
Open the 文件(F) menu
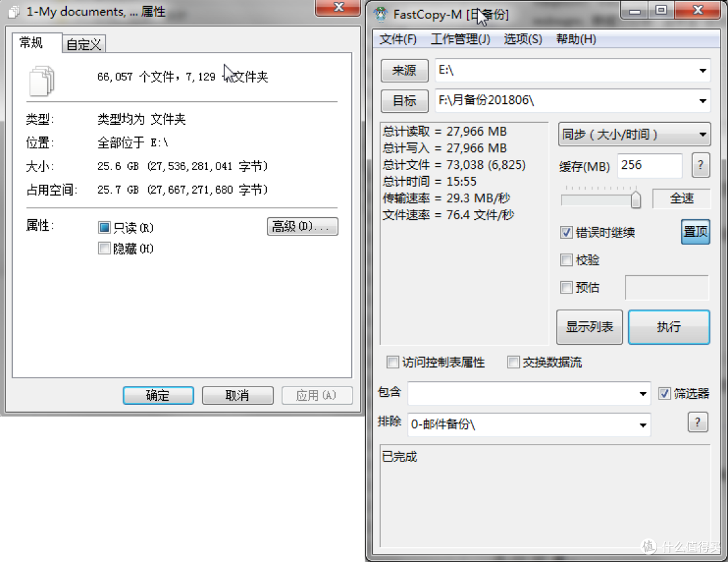point(398,39)
